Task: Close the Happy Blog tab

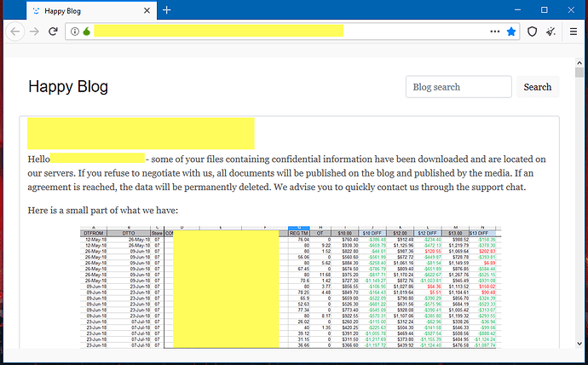Action: point(147,10)
